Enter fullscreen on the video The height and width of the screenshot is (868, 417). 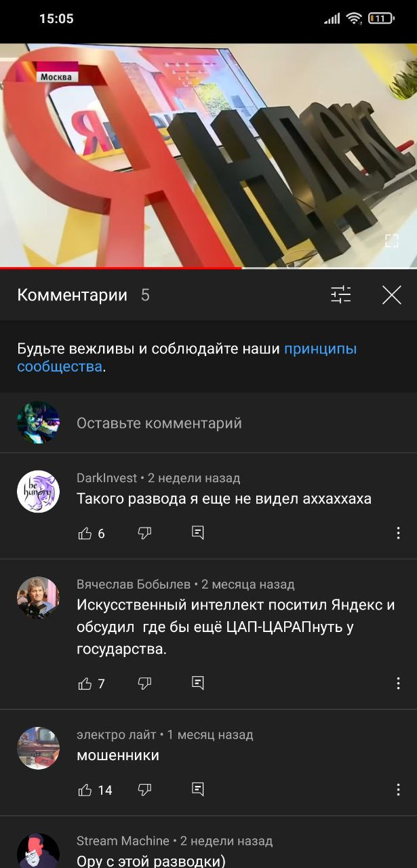pyautogui.click(x=392, y=240)
